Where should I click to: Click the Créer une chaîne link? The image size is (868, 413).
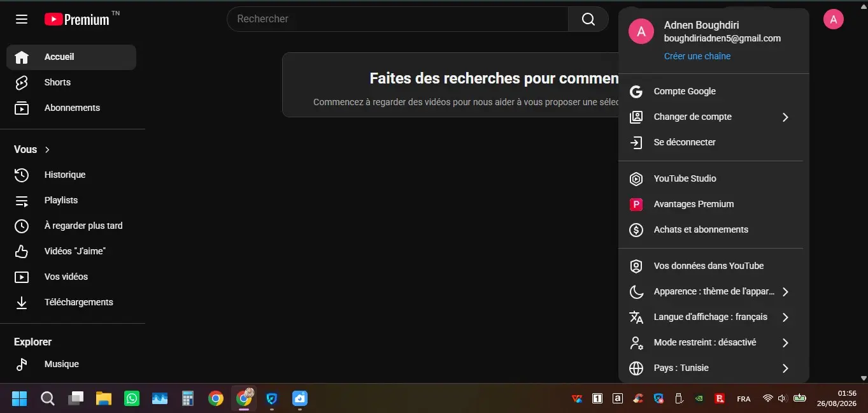coord(697,56)
